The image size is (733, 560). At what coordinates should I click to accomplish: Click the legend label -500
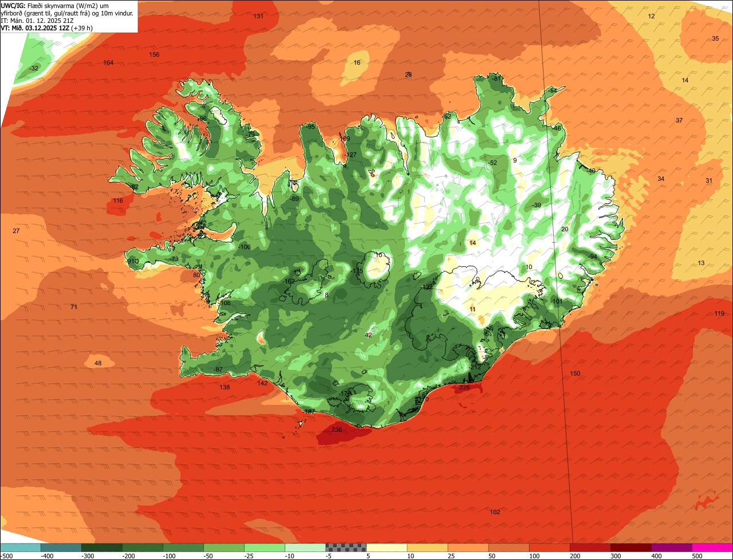click(x=7, y=555)
